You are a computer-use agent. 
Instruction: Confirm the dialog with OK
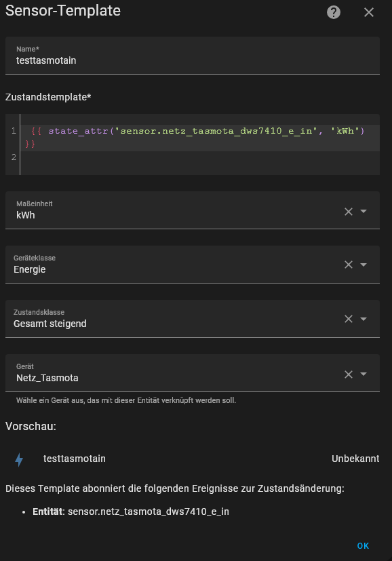pyautogui.click(x=363, y=545)
